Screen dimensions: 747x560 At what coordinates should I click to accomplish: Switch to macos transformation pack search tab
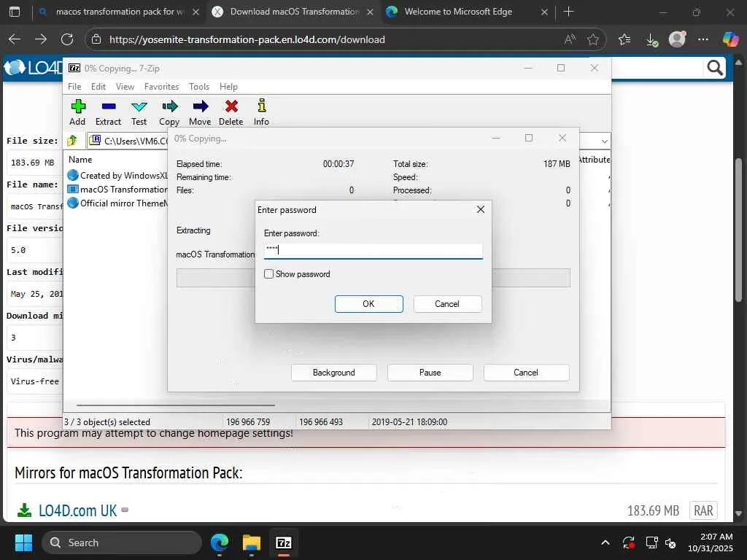(x=119, y=12)
